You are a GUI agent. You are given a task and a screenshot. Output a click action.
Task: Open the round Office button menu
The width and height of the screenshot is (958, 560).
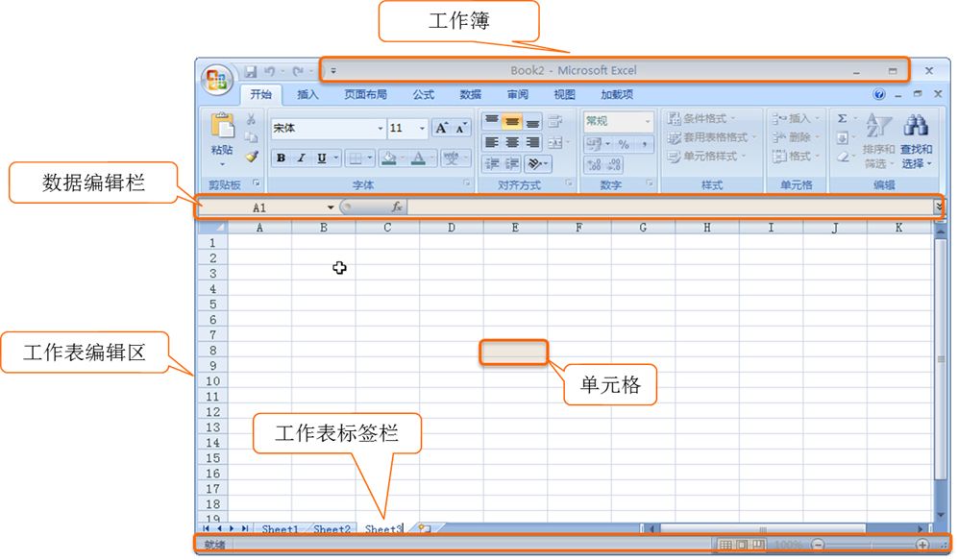pyautogui.click(x=217, y=80)
